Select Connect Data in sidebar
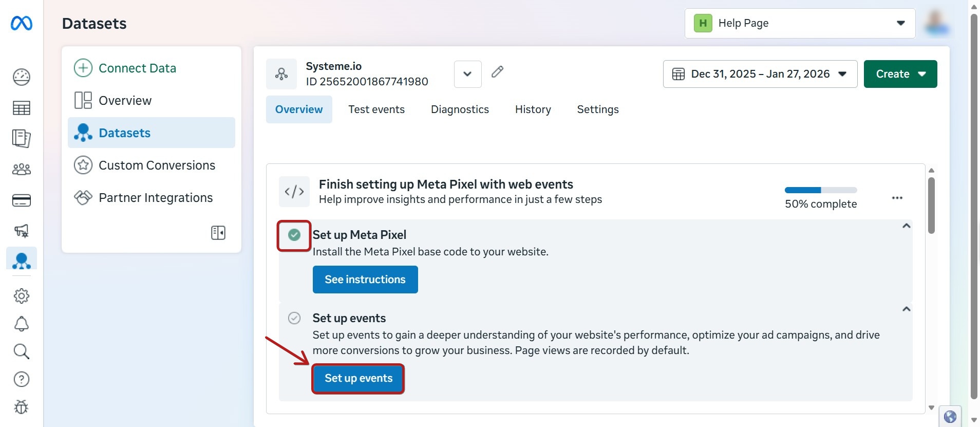 [152, 68]
